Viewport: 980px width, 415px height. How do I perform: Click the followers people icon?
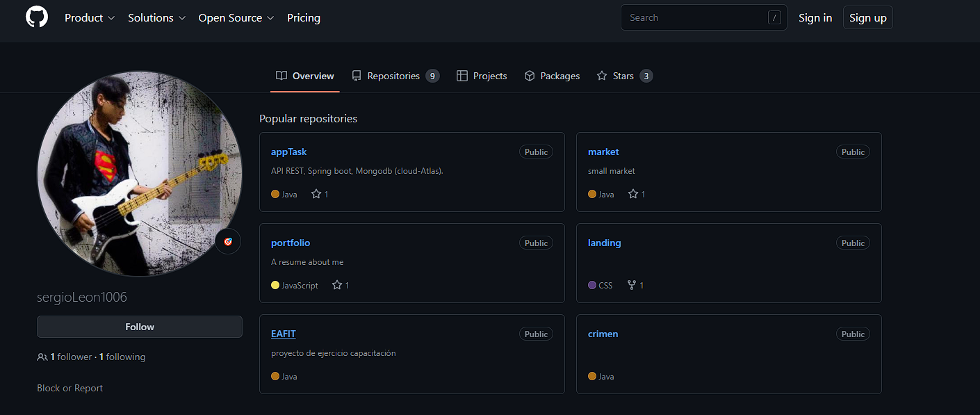coord(42,356)
